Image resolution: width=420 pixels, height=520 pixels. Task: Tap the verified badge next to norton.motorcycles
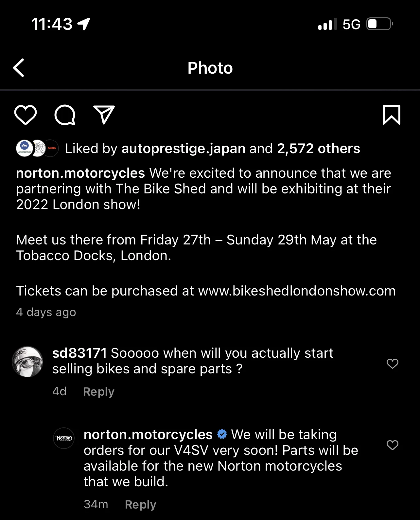click(x=222, y=434)
